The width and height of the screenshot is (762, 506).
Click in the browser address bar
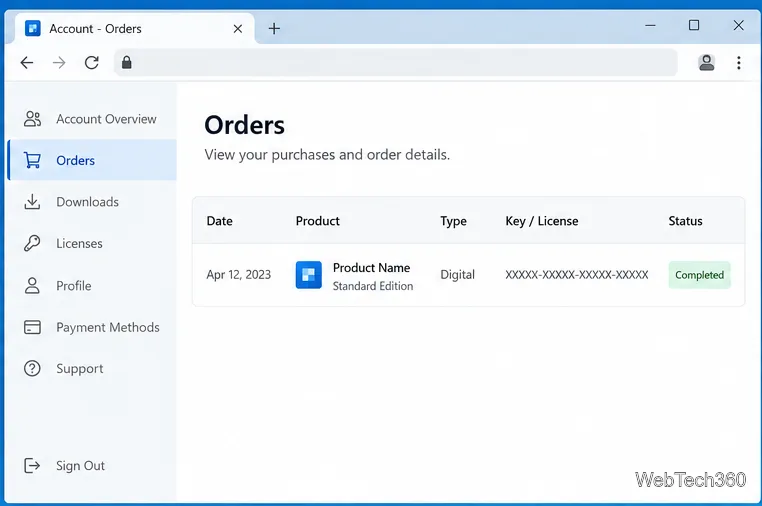click(x=396, y=62)
